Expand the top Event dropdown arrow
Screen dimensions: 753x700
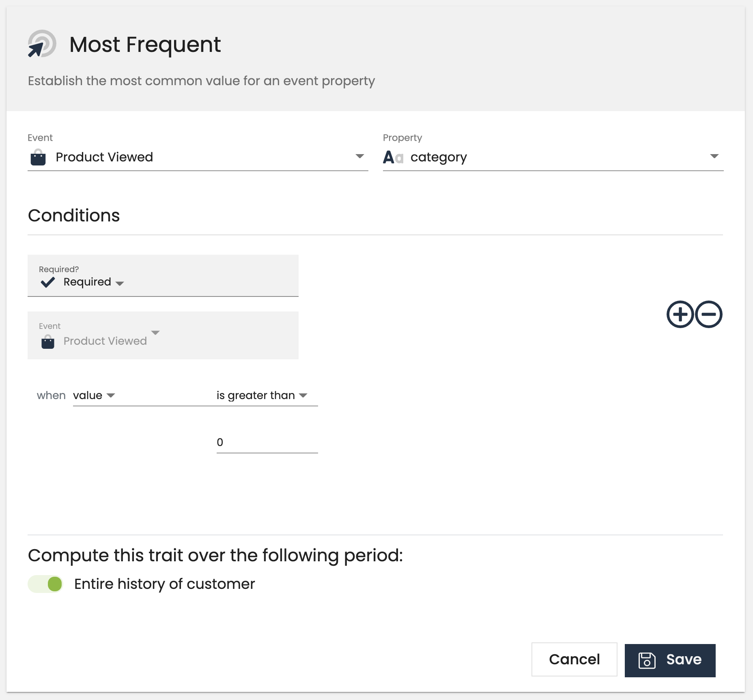(359, 157)
